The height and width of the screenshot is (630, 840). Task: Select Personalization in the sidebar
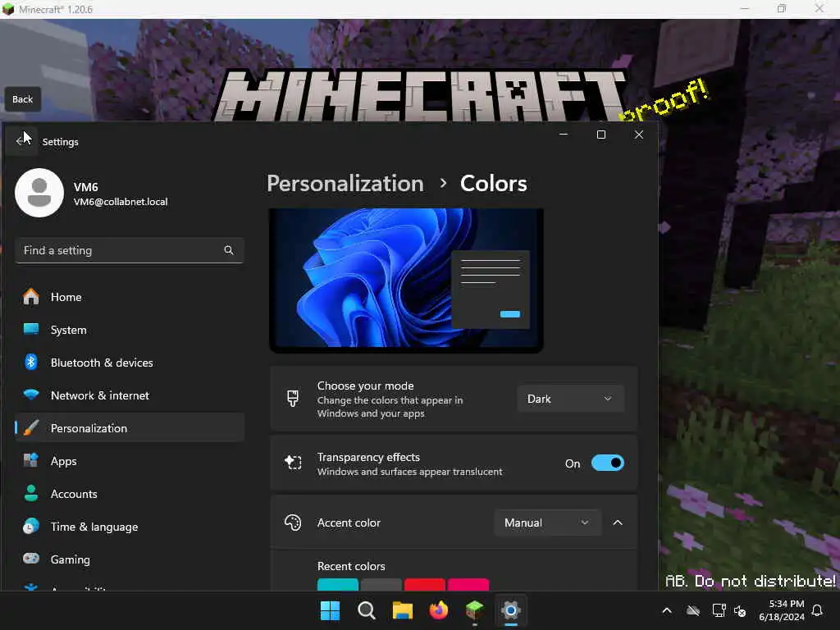130,428
